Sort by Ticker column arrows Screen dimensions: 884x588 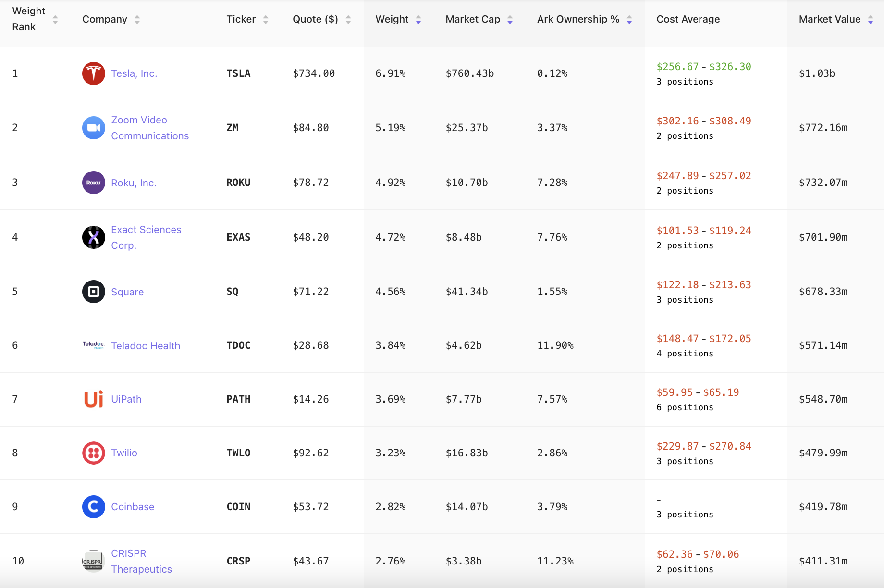tap(266, 20)
